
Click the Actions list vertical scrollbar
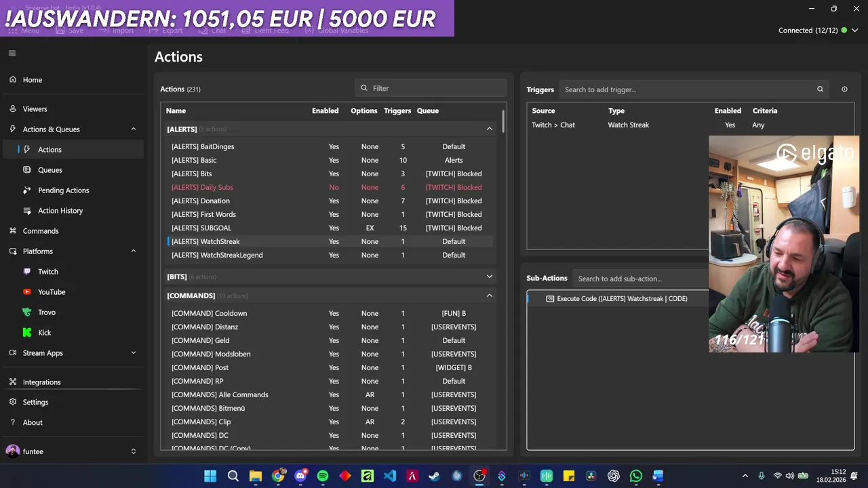click(503, 121)
